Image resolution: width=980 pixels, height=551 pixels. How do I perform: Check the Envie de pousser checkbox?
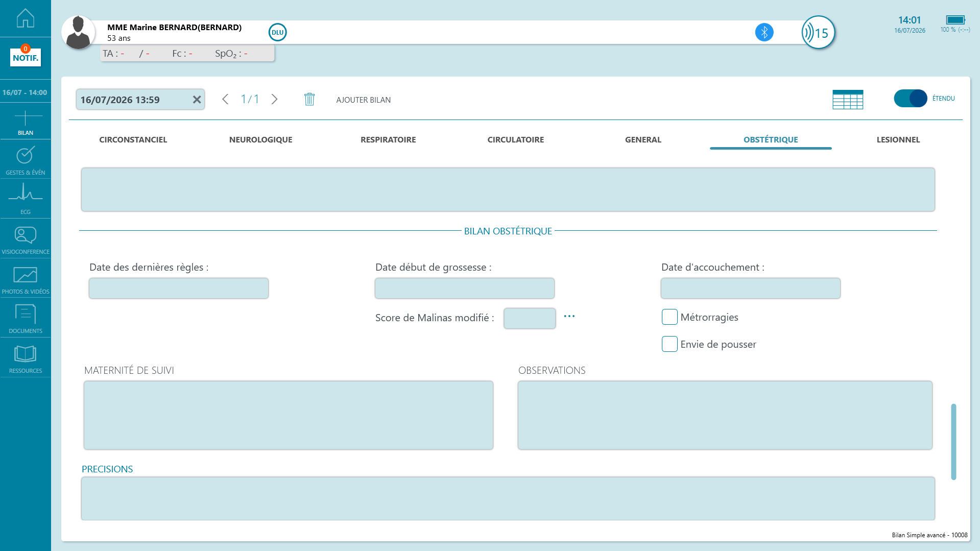click(x=670, y=344)
